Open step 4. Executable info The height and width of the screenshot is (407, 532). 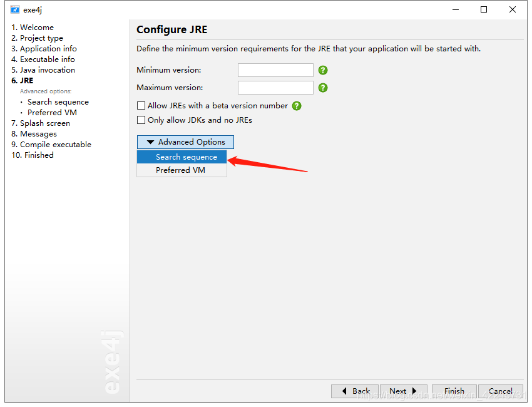click(43, 59)
